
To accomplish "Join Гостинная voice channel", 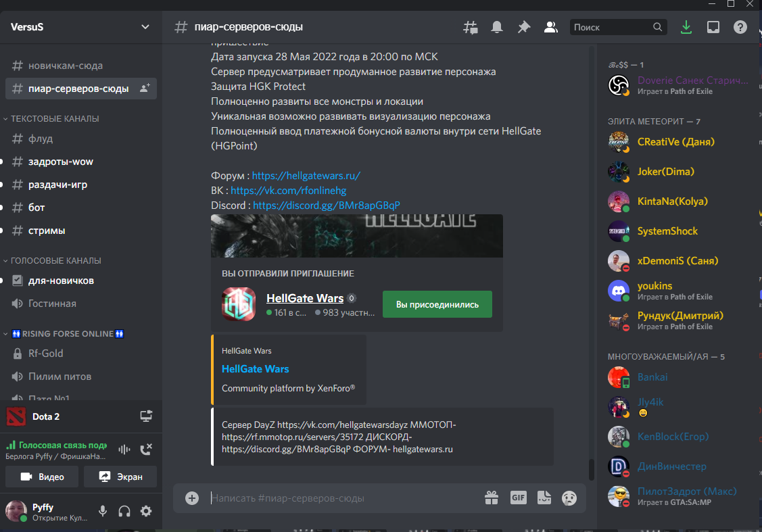I will pos(80,304).
